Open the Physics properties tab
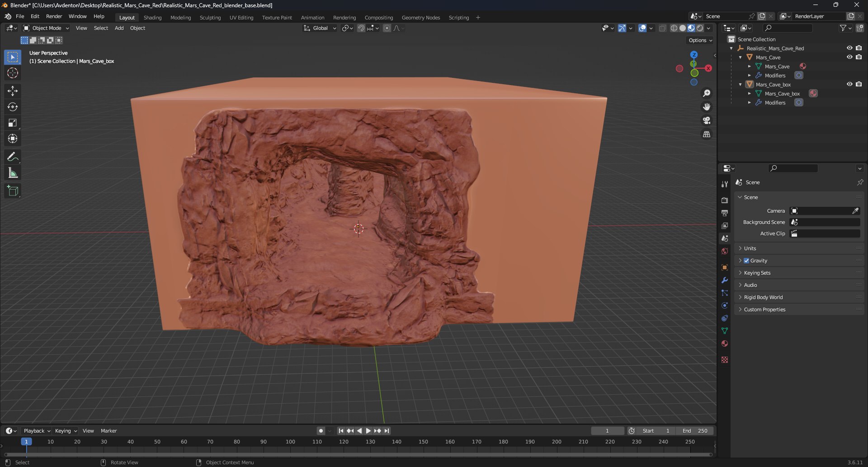868x467 pixels. click(x=725, y=305)
